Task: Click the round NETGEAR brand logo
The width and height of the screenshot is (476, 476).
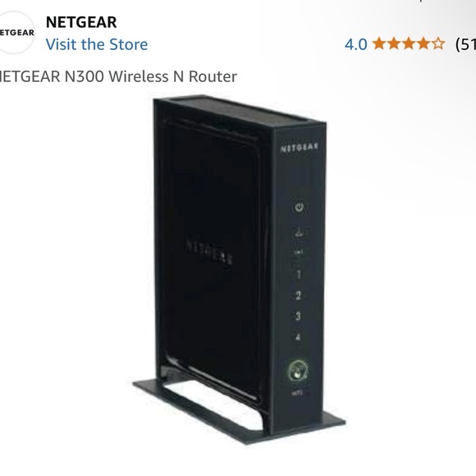Action: (16, 33)
